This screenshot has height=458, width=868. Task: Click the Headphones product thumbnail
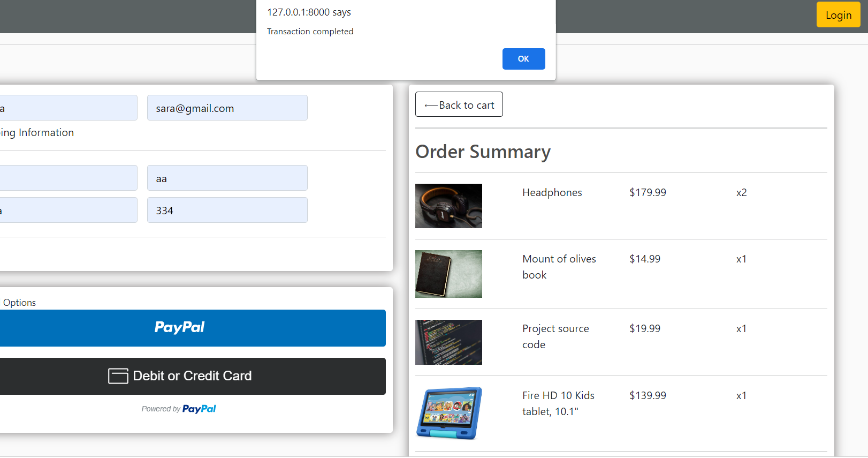448,206
